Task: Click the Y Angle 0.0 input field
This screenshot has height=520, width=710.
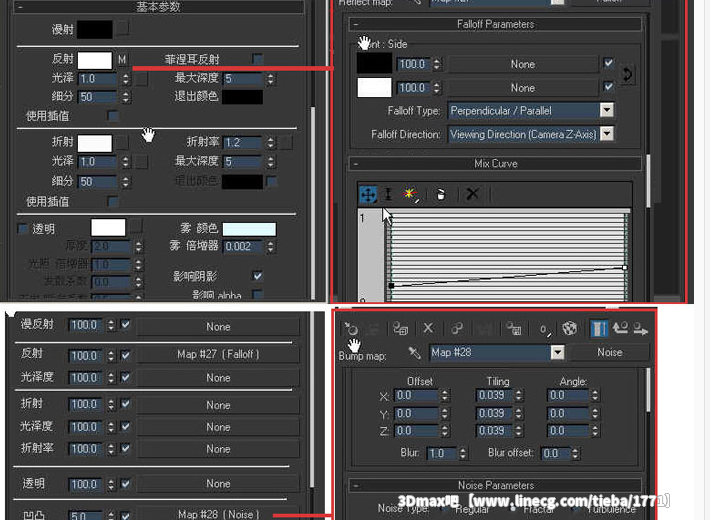Action: pyautogui.click(x=568, y=414)
